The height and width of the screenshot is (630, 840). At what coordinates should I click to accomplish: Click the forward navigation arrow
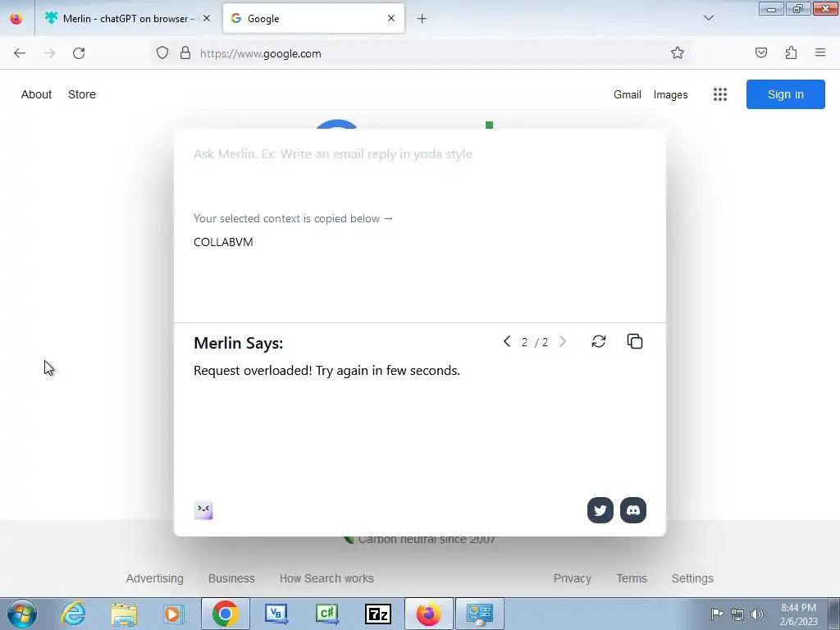click(x=49, y=53)
